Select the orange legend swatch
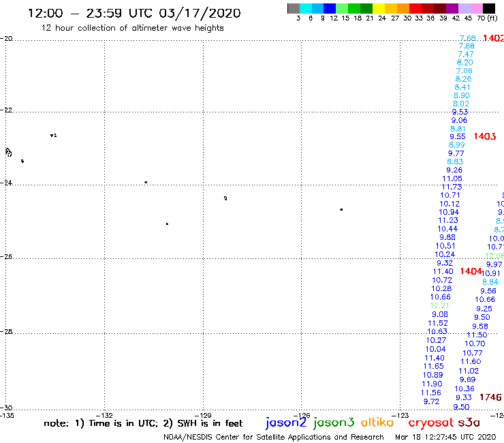Image resolution: width=504 pixels, height=443 pixels. [x=403, y=8]
